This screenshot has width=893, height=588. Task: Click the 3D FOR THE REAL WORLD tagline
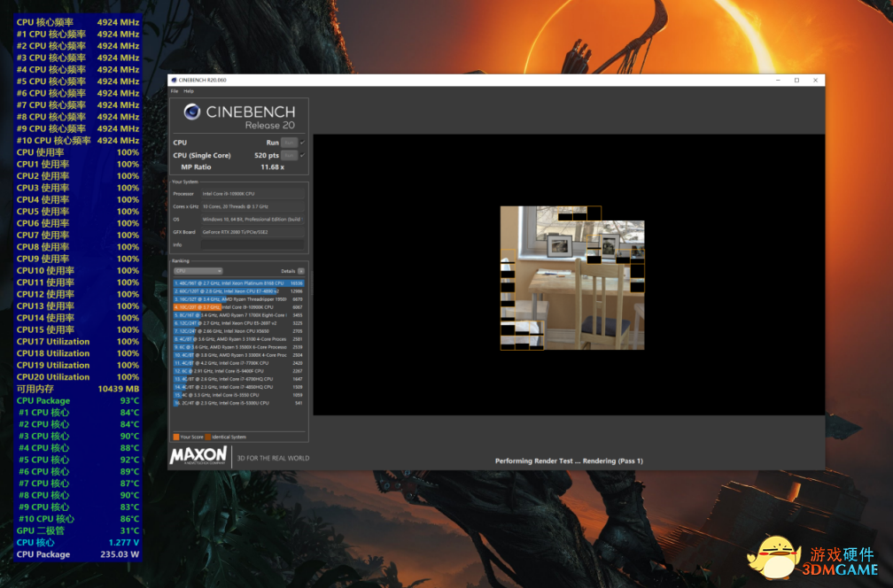pos(274,458)
